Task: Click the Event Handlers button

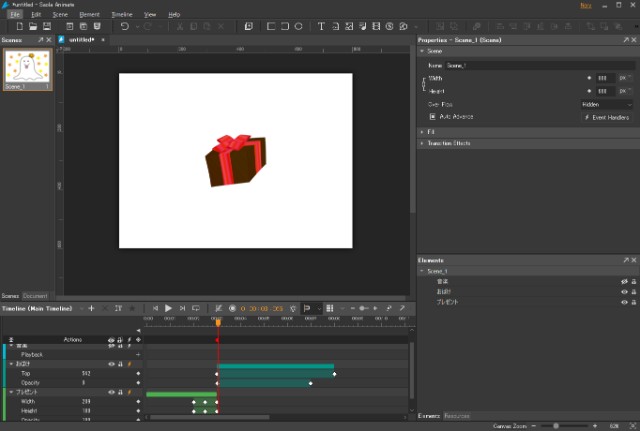Action: [x=606, y=117]
